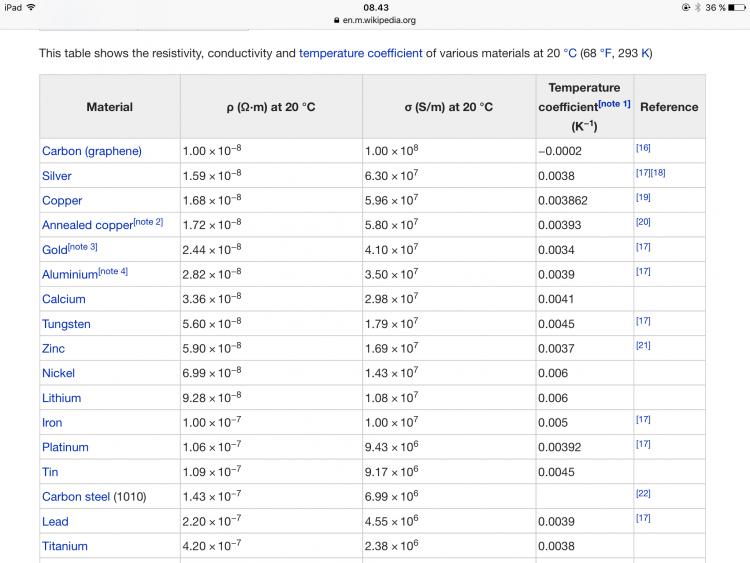
Task: Open the Silver article link
Action: click(56, 176)
